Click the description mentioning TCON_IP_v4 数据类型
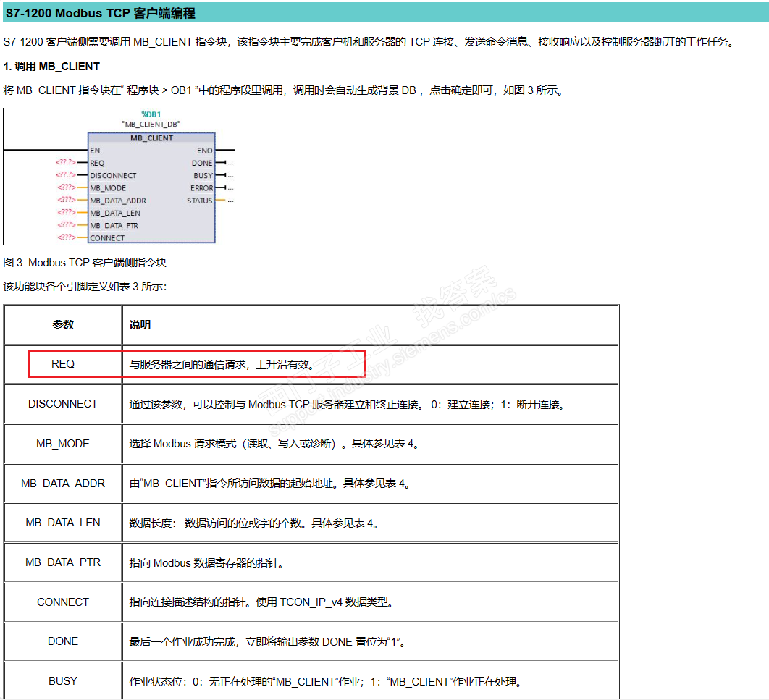This screenshot has width=769, height=700. tap(261, 602)
